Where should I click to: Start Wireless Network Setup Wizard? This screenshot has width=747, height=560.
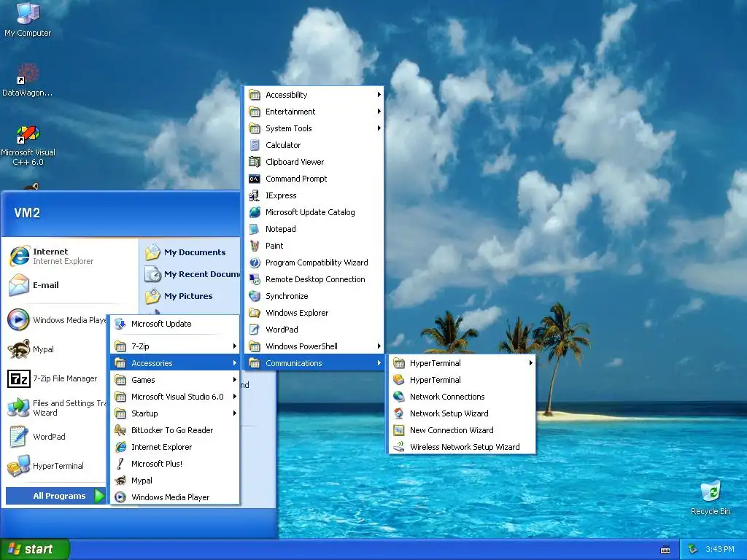tap(462, 447)
